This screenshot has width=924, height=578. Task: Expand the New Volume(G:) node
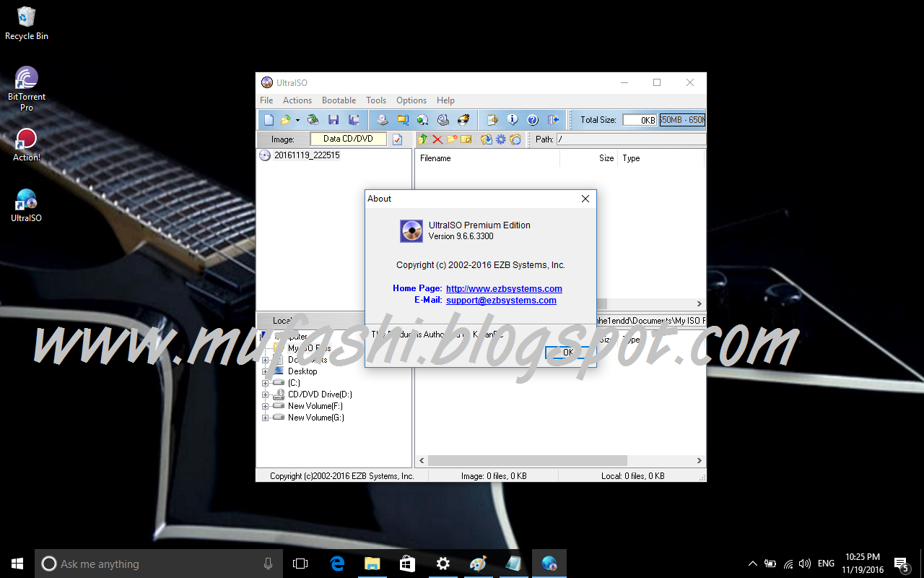point(265,418)
